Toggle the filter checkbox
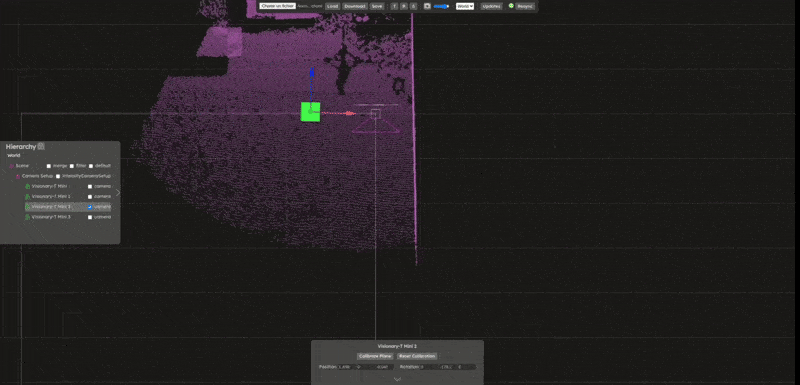The image size is (800, 385). pyautogui.click(x=72, y=166)
